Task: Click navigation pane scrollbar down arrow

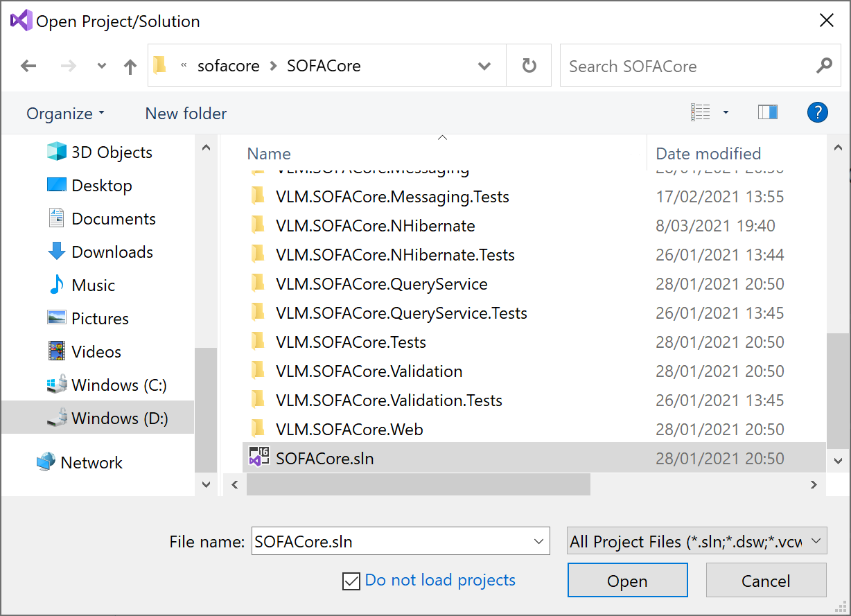Action: point(206,484)
